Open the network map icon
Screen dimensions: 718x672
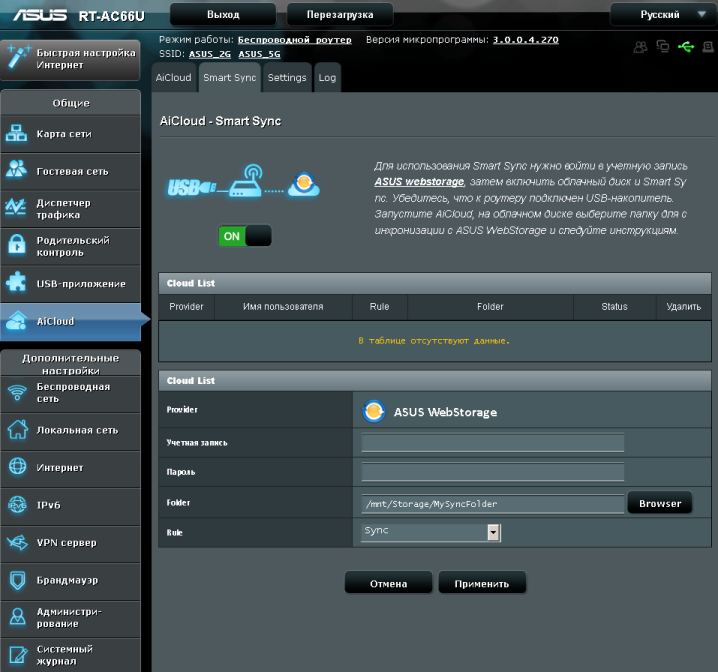point(16,134)
